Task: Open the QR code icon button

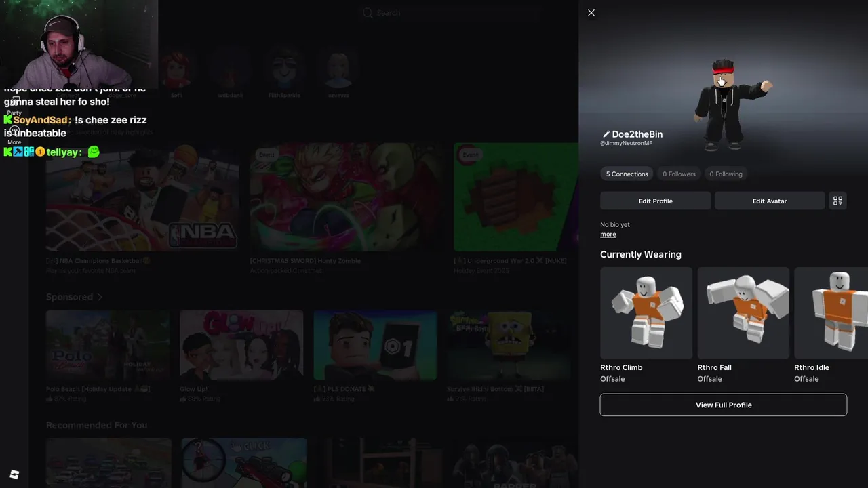Action: (x=837, y=201)
